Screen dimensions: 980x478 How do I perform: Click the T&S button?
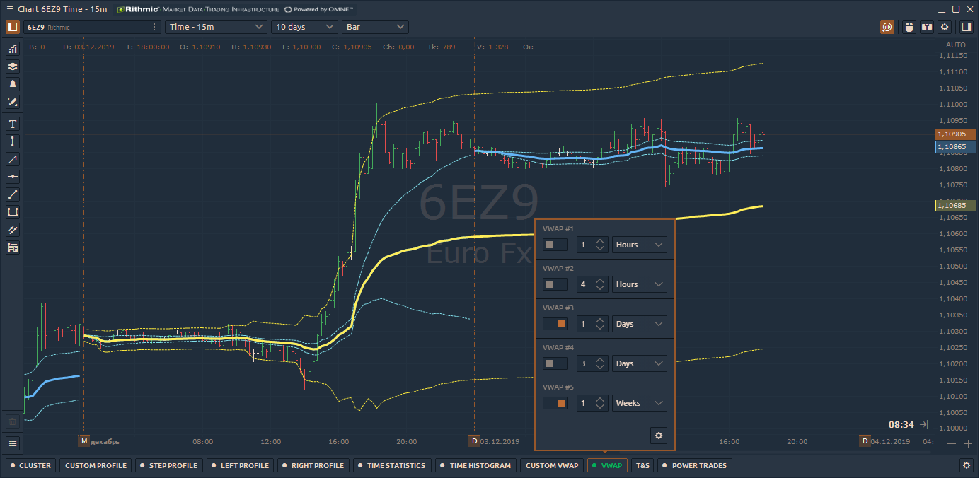(x=642, y=465)
